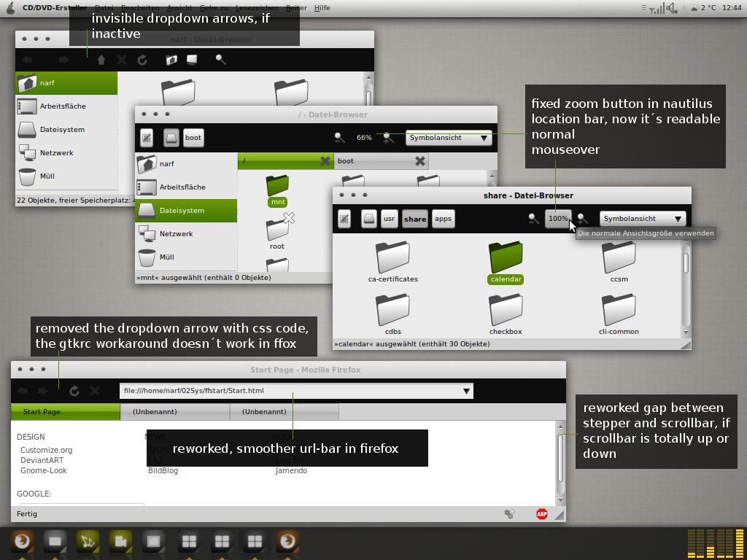Click the 66% zoom label
The height and width of the screenshot is (560, 747).
click(x=364, y=138)
